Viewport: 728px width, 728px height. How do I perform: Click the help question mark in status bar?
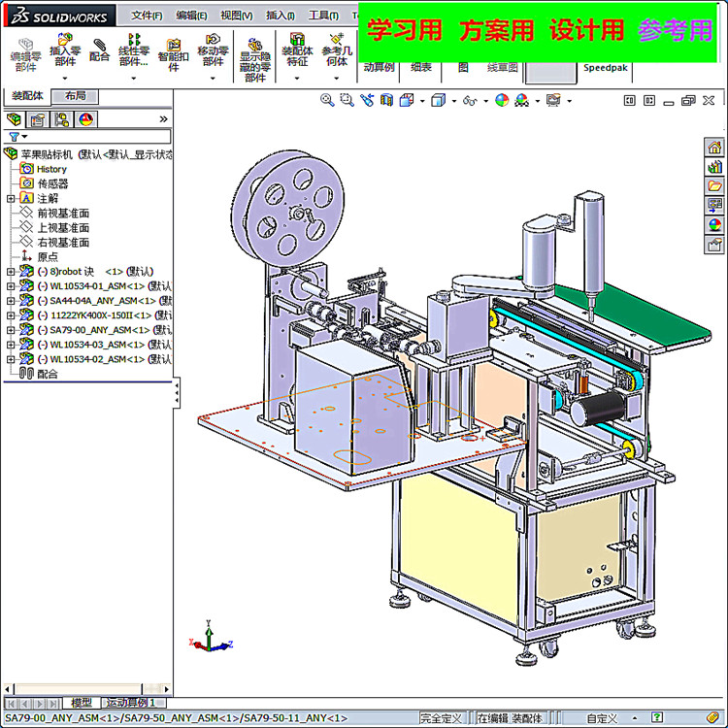click(x=656, y=717)
